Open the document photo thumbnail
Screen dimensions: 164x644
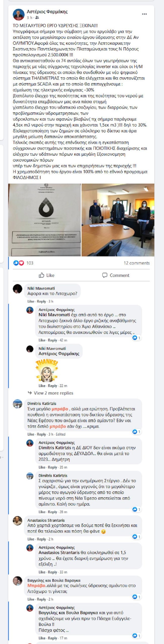(44, 220)
